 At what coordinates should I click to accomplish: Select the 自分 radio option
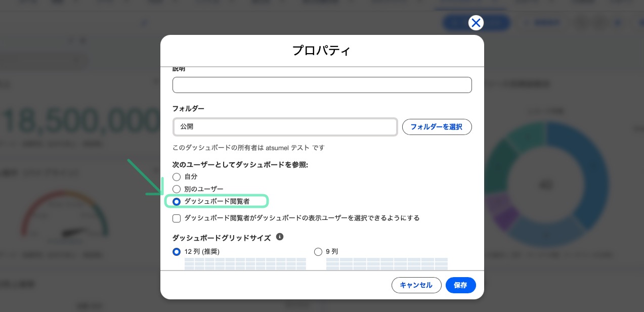tap(177, 177)
